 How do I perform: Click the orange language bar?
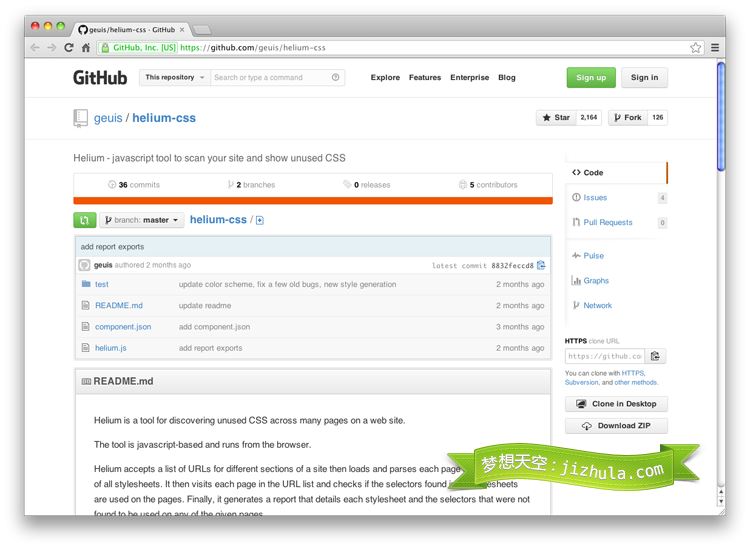point(313,201)
